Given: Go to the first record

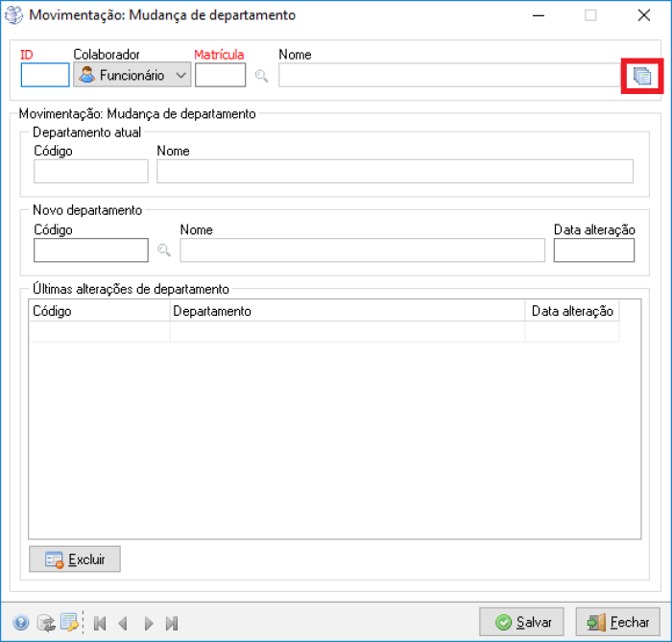Looking at the screenshot, I should [x=100, y=623].
